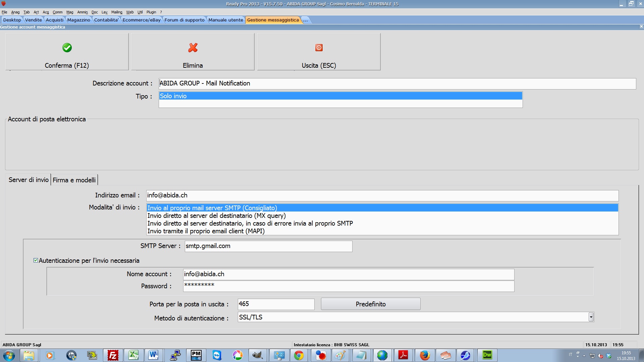Click the Porta per la posta field

pos(276,304)
